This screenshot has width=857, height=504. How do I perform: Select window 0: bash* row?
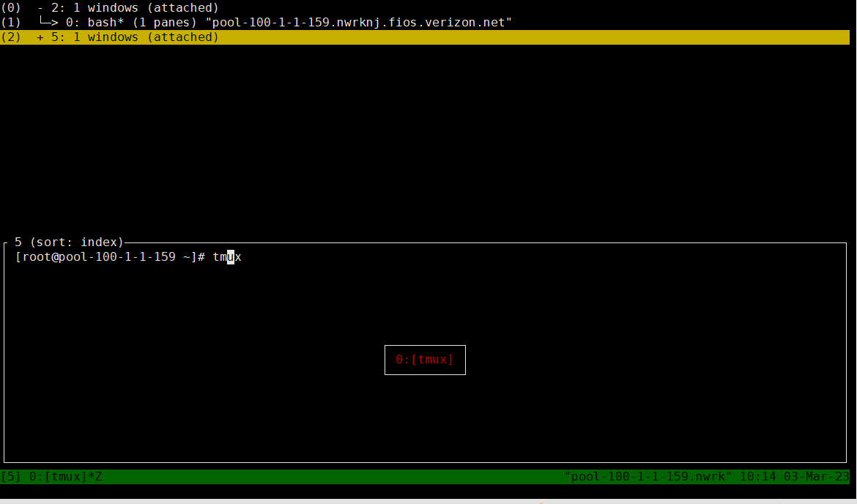coord(425,23)
